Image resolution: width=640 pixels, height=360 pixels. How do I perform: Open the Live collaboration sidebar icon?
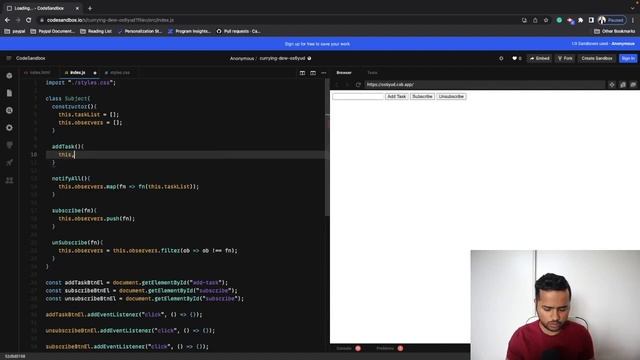9,180
